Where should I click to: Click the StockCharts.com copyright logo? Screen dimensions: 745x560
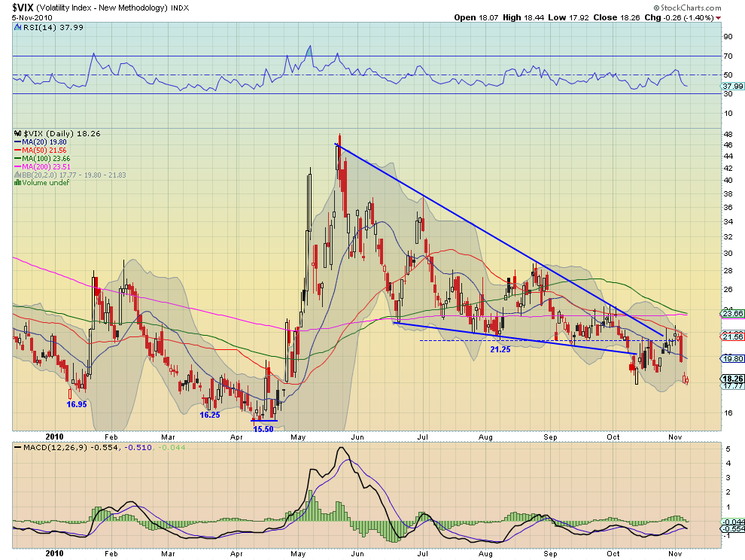[687, 8]
